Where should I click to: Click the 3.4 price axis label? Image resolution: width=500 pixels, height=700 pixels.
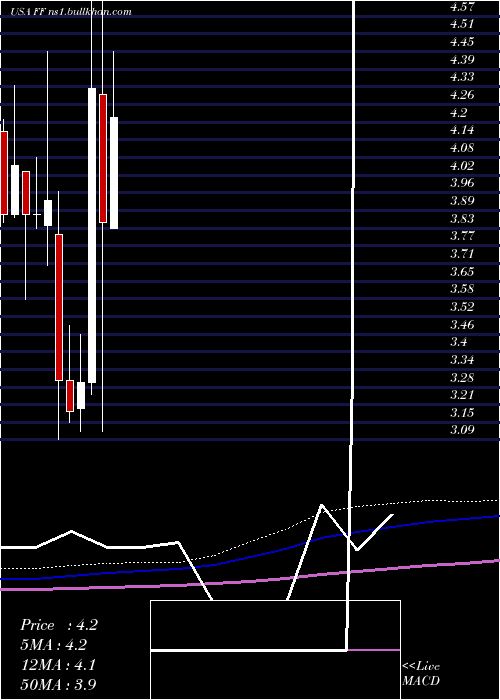[x=459, y=343]
